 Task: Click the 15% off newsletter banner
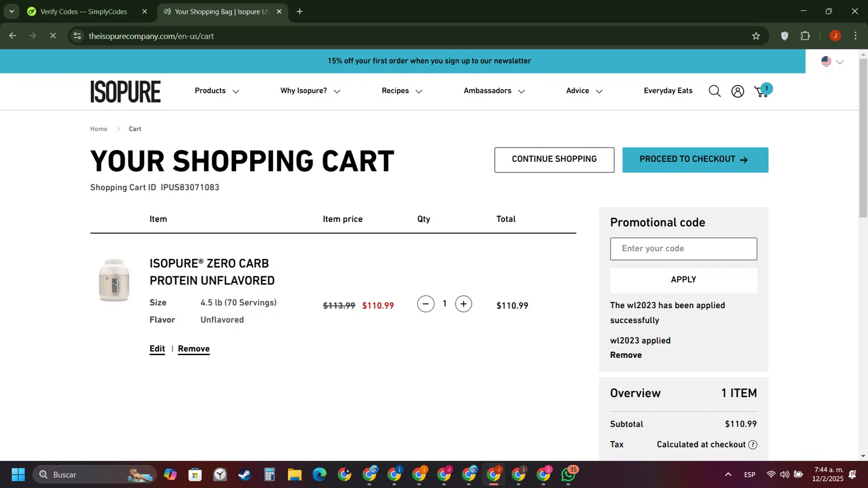click(x=429, y=61)
